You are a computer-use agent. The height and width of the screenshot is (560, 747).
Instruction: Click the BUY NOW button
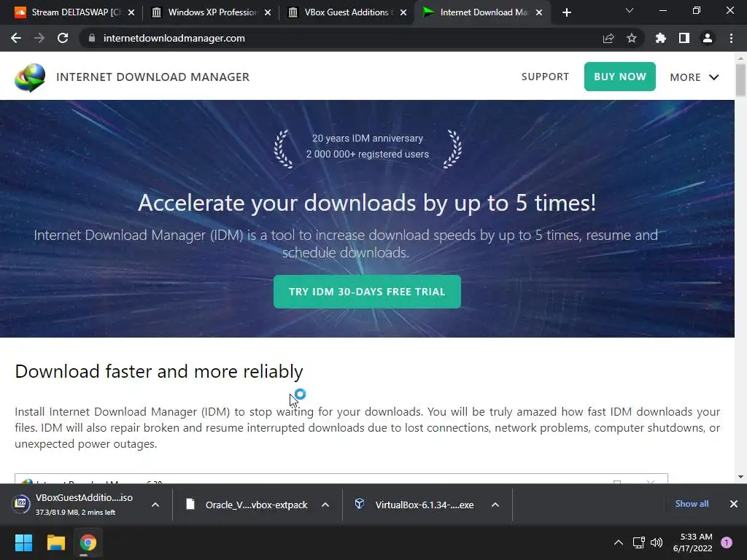point(620,77)
